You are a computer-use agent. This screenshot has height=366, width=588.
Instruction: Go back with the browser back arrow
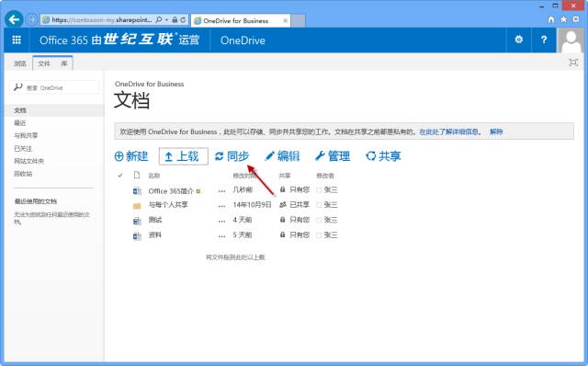15,19
